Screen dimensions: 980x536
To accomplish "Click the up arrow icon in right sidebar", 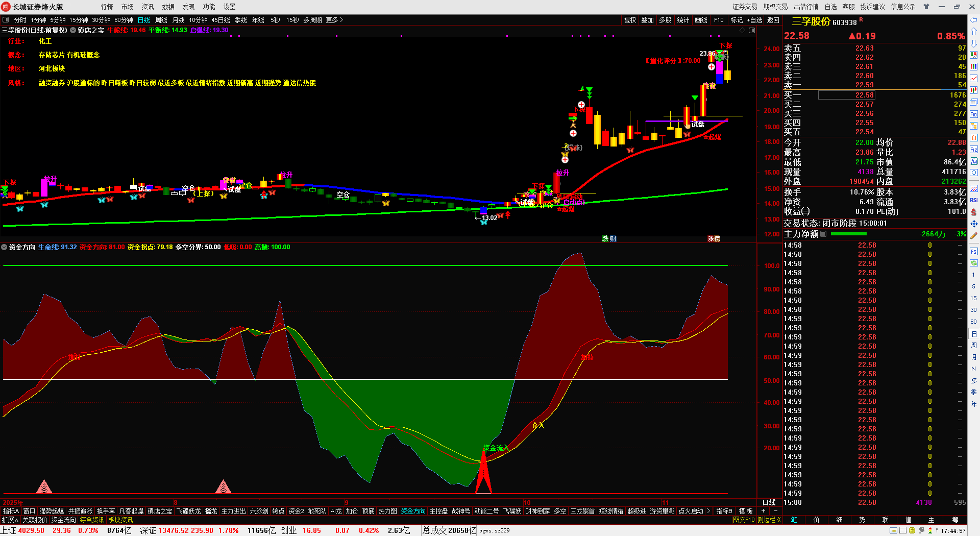I will pyautogui.click(x=974, y=32).
